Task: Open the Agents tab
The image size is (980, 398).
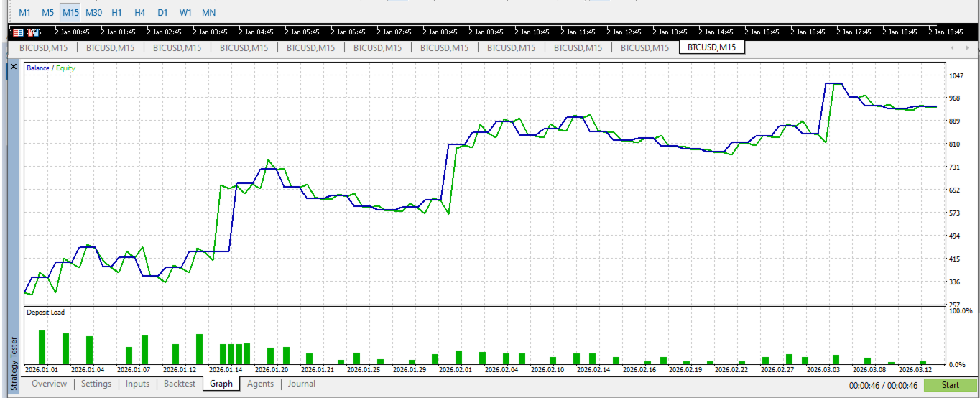Action: [260, 384]
